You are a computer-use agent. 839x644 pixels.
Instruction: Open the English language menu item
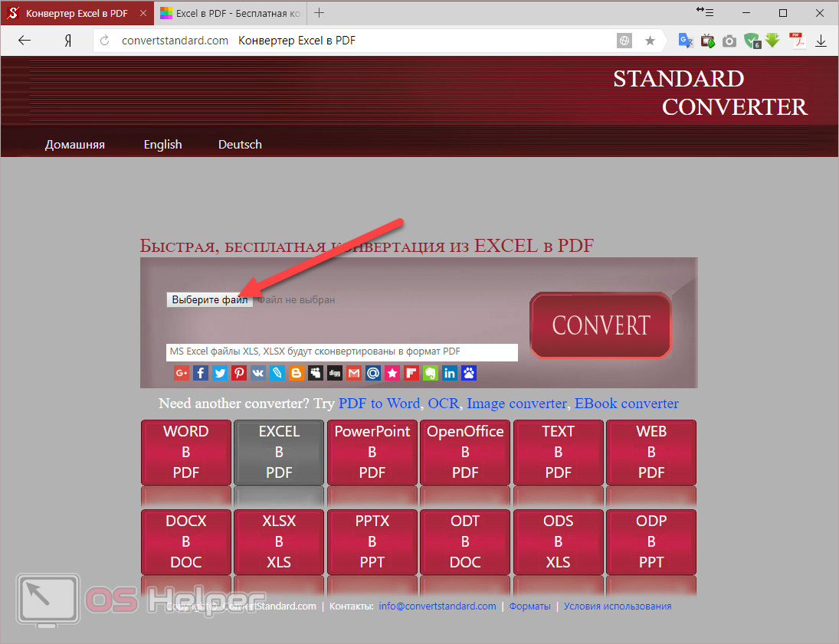[x=162, y=145]
